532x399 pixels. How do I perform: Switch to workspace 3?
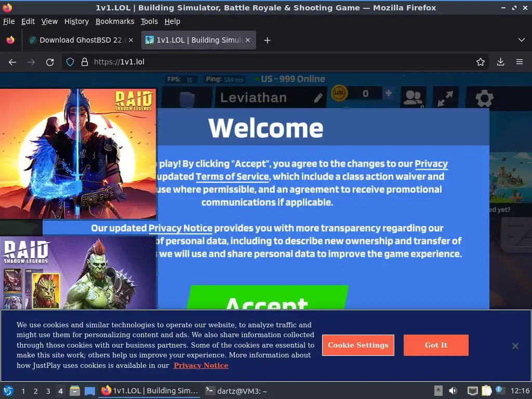48,391
